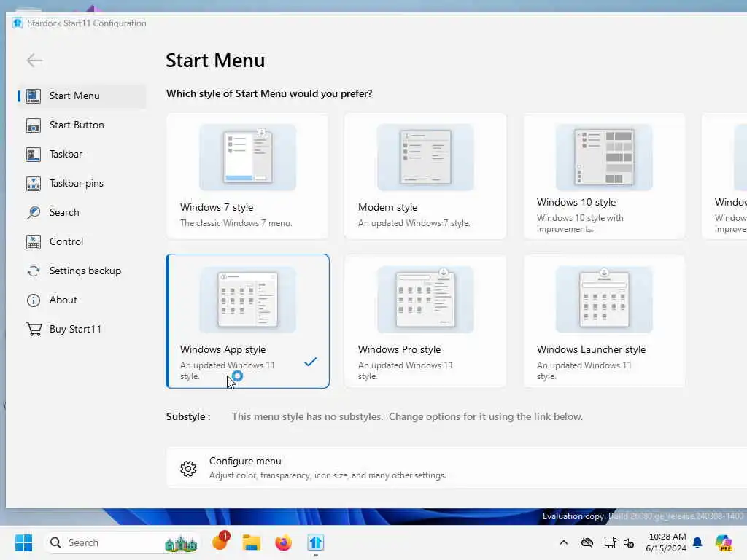Go back using the back arrow

[x=35, y=61]
